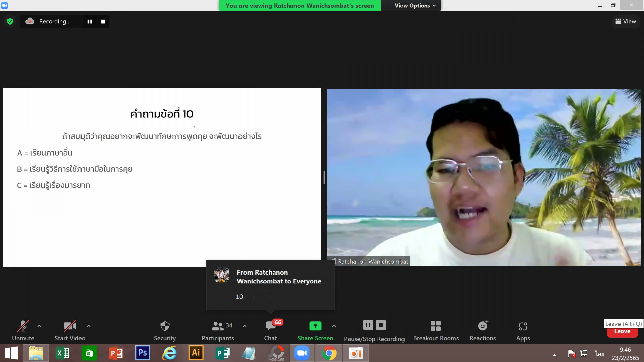The image size is (644, 362).
Task: Open the Participants panel
Action: [x=218, y=330]
